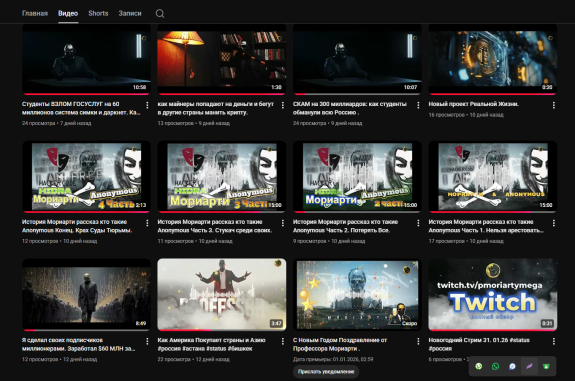The height and width of the screenshot is (381, 575).
Task: Click '16 просмотров • 10 дней назад' text
Action: (x=466, y=115)
